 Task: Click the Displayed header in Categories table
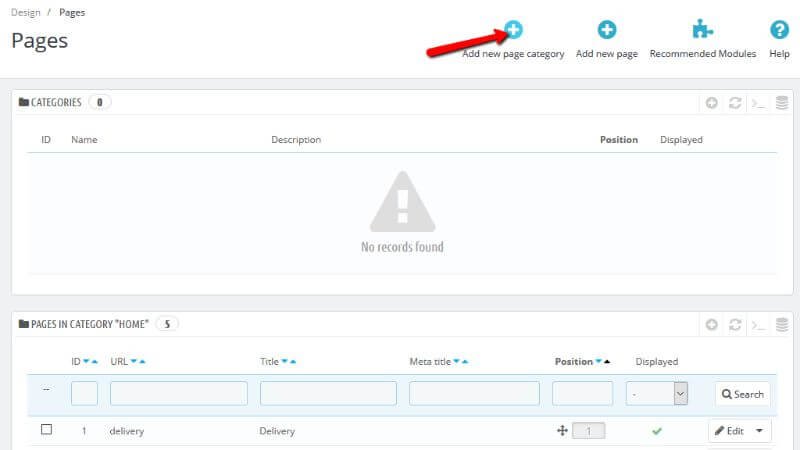coord(681,140)
